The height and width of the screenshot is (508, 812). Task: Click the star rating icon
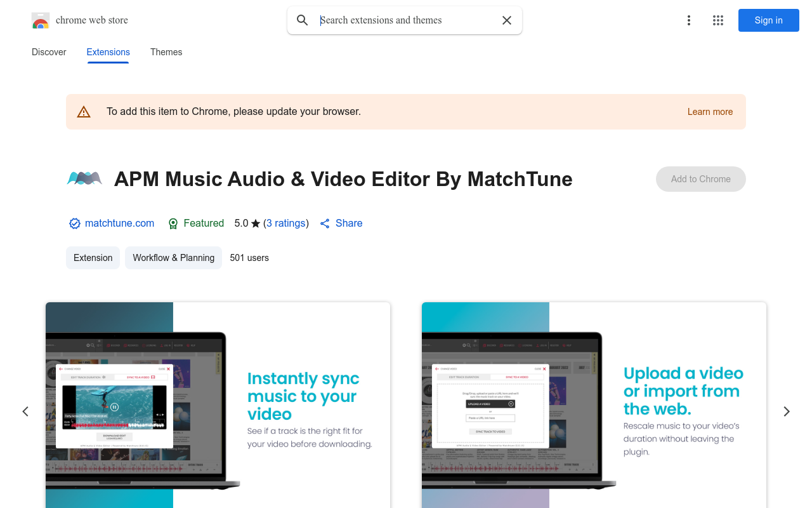[256, 224]
